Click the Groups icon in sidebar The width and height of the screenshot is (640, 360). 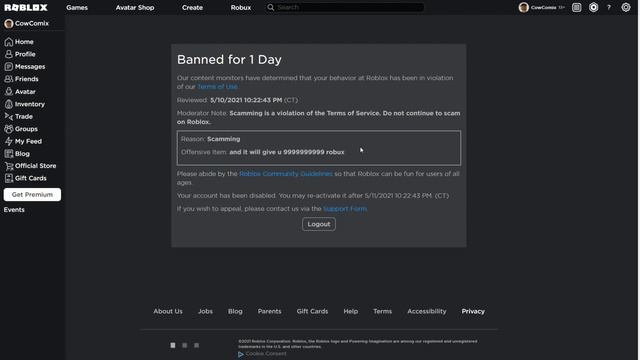9,129
